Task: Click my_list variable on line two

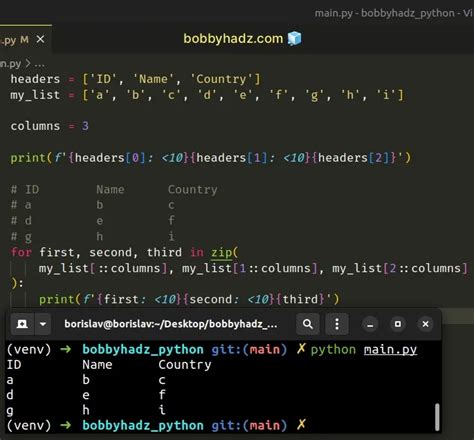Action: 35,95
